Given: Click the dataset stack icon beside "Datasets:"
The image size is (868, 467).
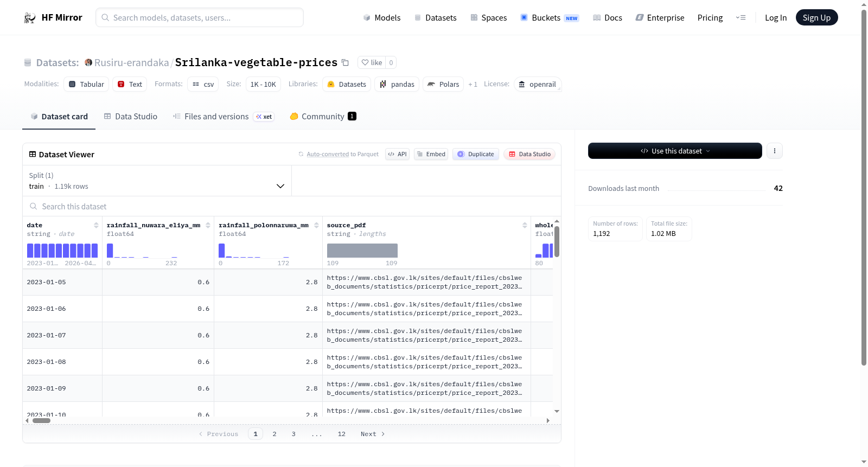Looking at the screenshot, I should click(x=28, y=63).
